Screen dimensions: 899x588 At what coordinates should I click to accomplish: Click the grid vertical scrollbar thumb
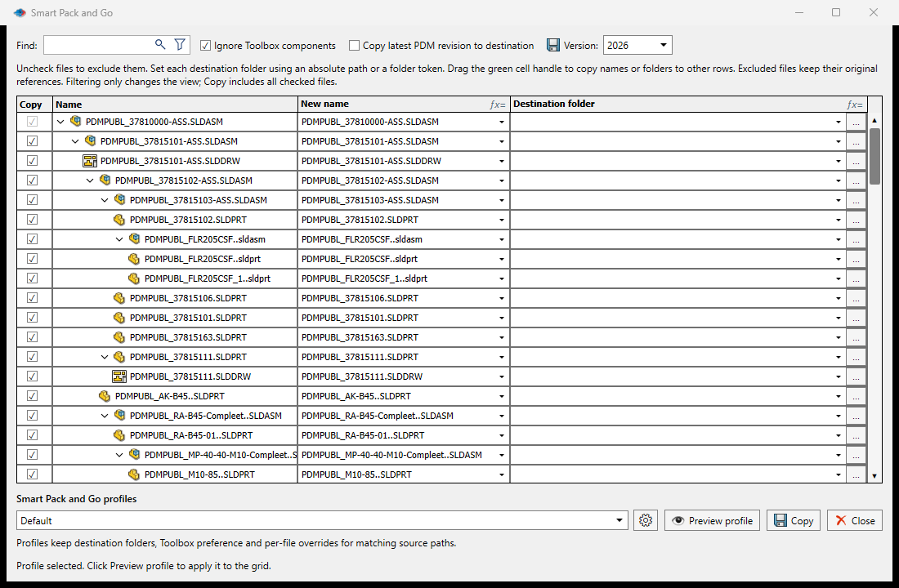pos(874,156)
